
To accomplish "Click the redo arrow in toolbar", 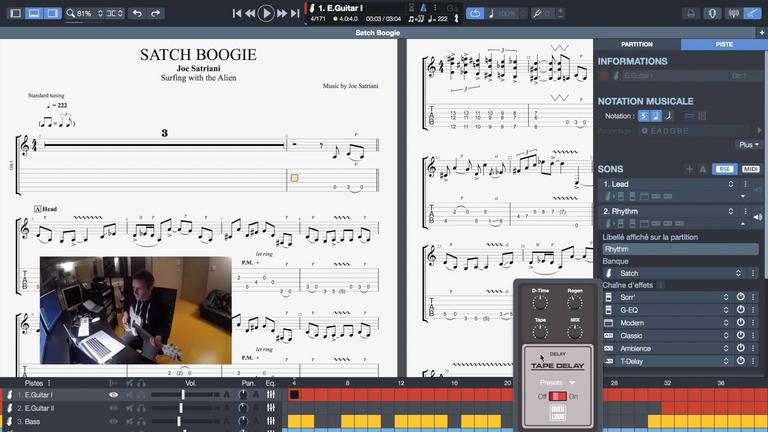I will click(159, 14).
